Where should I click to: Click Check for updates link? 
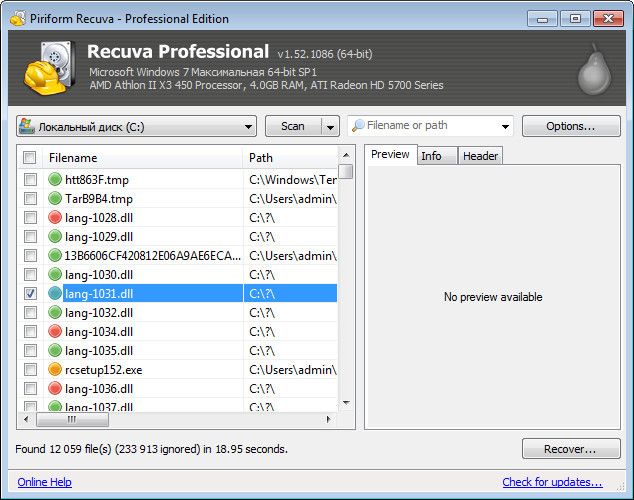[552, 482]
